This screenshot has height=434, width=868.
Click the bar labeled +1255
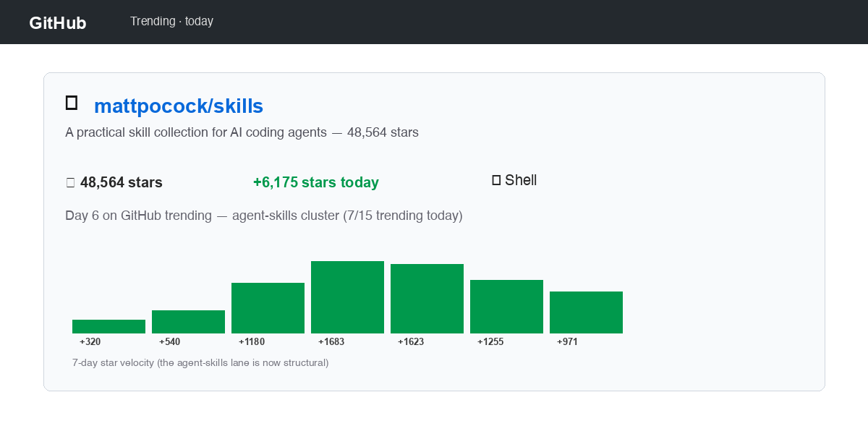[506, 307]
